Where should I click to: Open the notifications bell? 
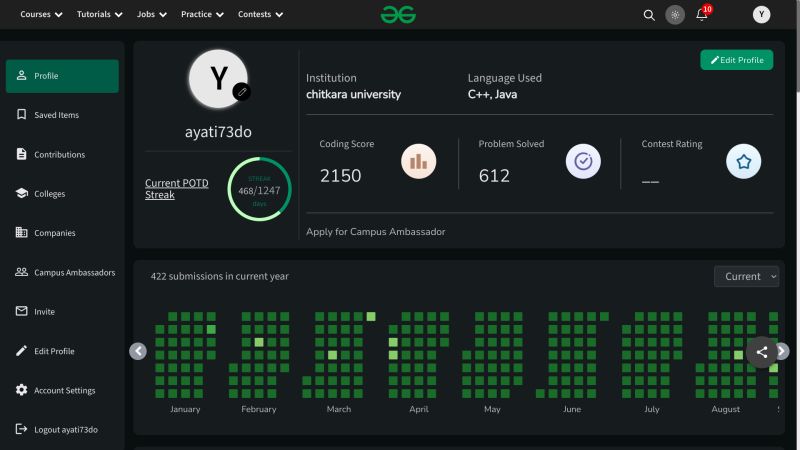pyautogui.click(x=702, y=14)
